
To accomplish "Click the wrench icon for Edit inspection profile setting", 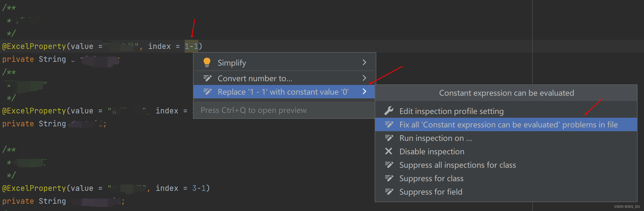I will click(x=389, y=111).
